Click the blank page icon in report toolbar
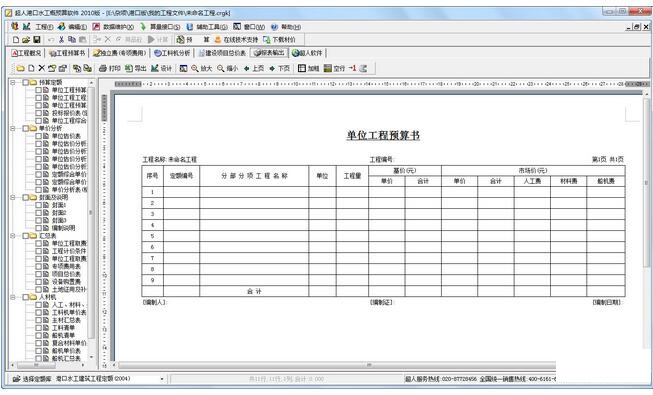The image size is (653, 395). [x=31, y=68]
